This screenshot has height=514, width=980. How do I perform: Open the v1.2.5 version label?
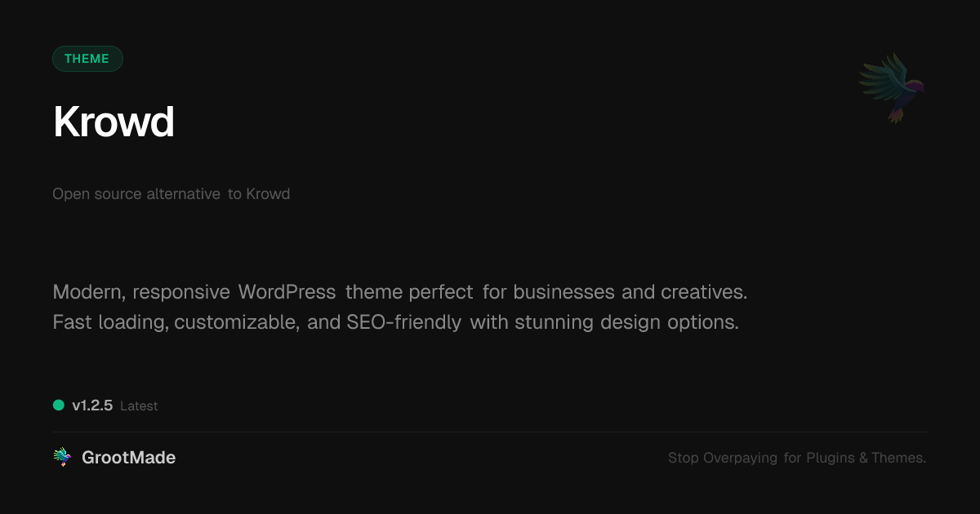(x=92, y=405)
